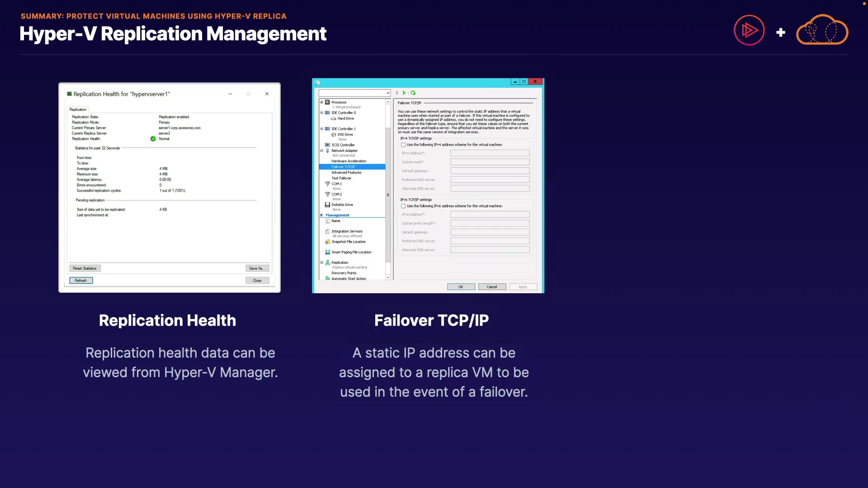The image size is (868, 488).
Task: Collapse the Management section header
Action: coord(321,216)
